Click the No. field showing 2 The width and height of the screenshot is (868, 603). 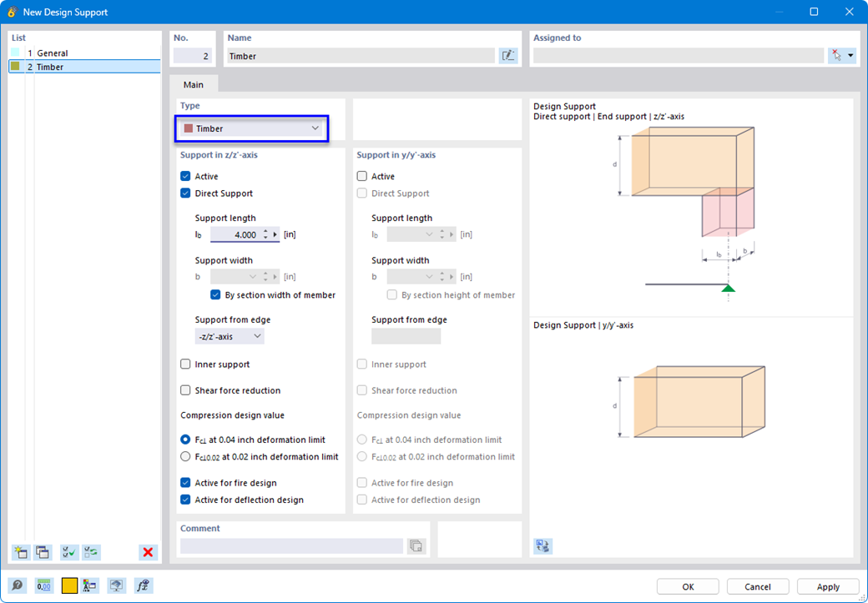[193, 56]
